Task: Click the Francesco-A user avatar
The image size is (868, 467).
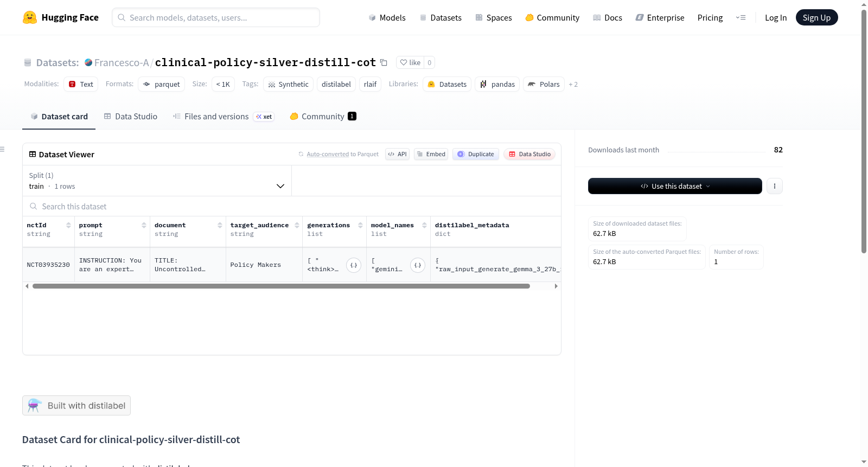Action: point(88,62)
